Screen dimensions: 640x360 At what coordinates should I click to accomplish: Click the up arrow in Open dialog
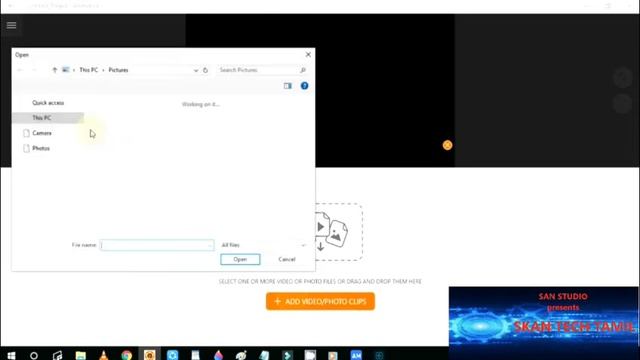[x=55, y=70]
